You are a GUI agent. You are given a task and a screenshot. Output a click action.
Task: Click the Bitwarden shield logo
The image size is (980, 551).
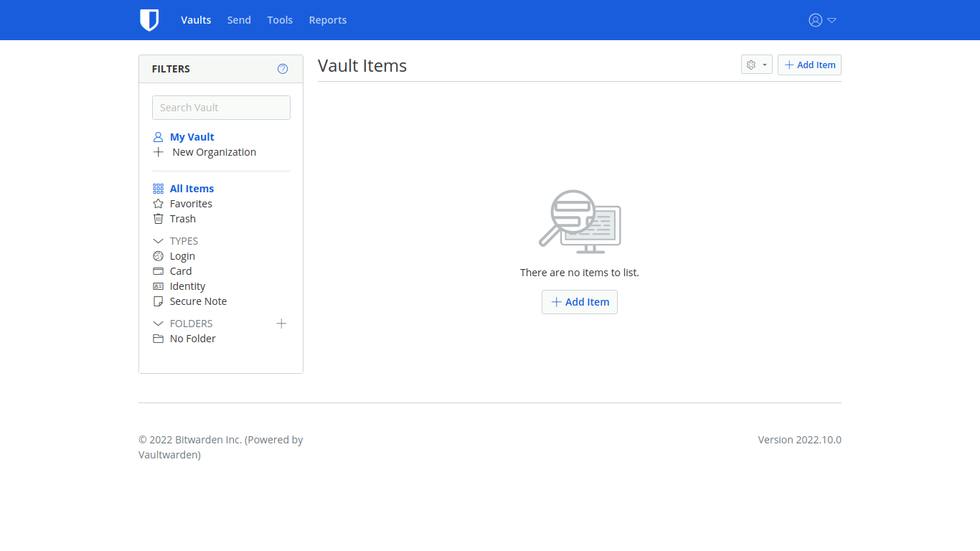click(149, 20)
